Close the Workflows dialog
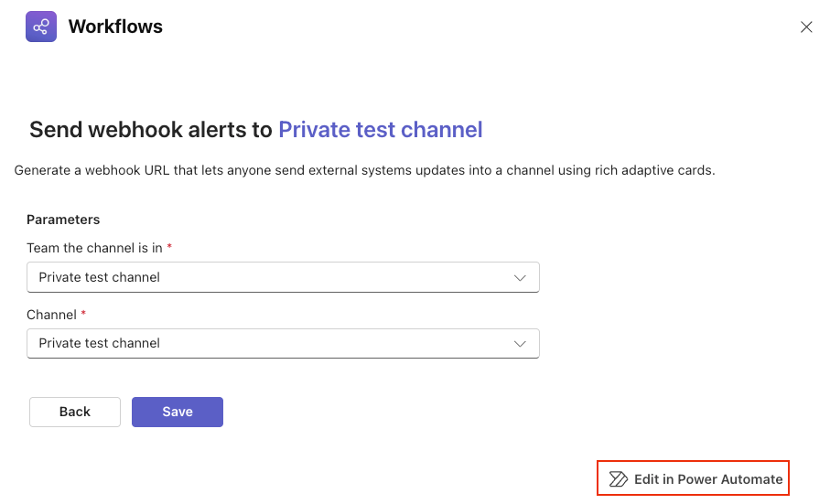This screenshot has width=830, height=504. pos(806,27)
